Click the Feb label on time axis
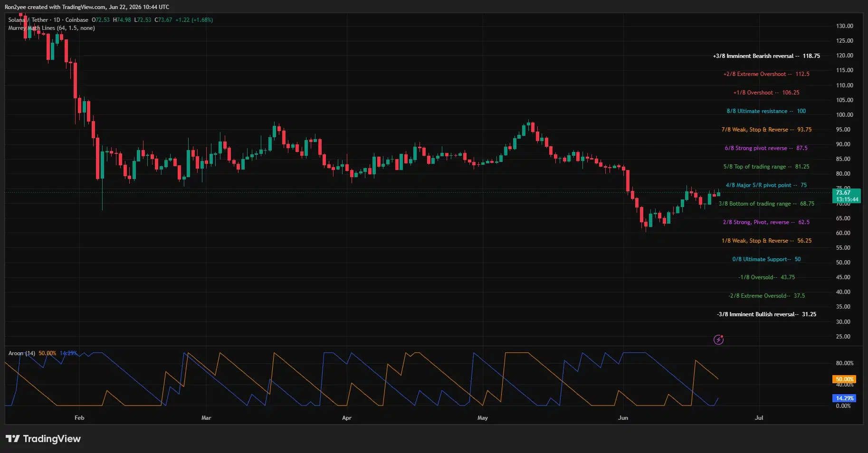 79,418
